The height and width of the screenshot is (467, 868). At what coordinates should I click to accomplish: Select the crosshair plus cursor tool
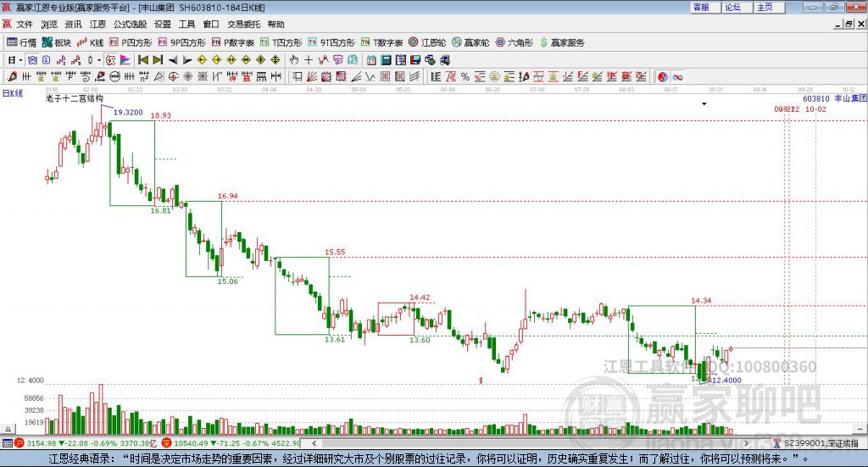click(x=309, y=60)
